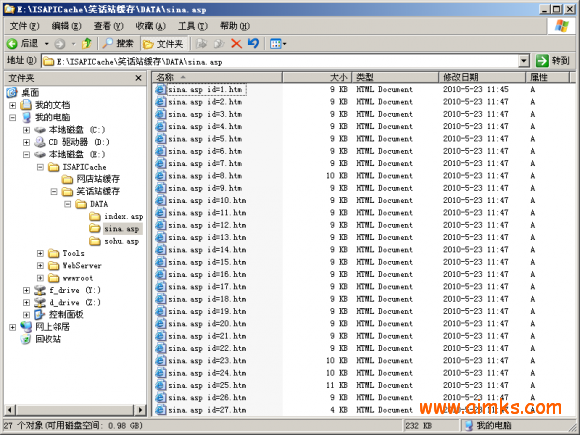Open the Back button history dropdown arrow
Screen dimensions: 580x435
pyautogui.click(x=47, y=44)
